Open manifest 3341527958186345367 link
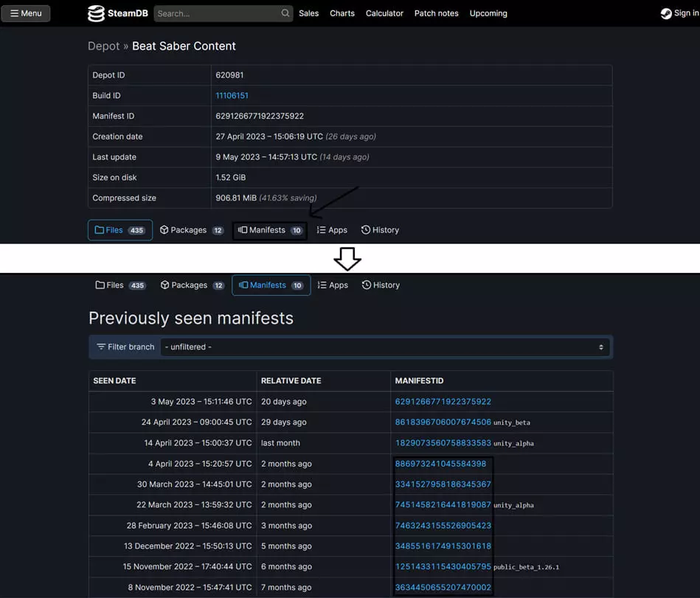Screen dimensions: 700x598 (x=443, y=484)
